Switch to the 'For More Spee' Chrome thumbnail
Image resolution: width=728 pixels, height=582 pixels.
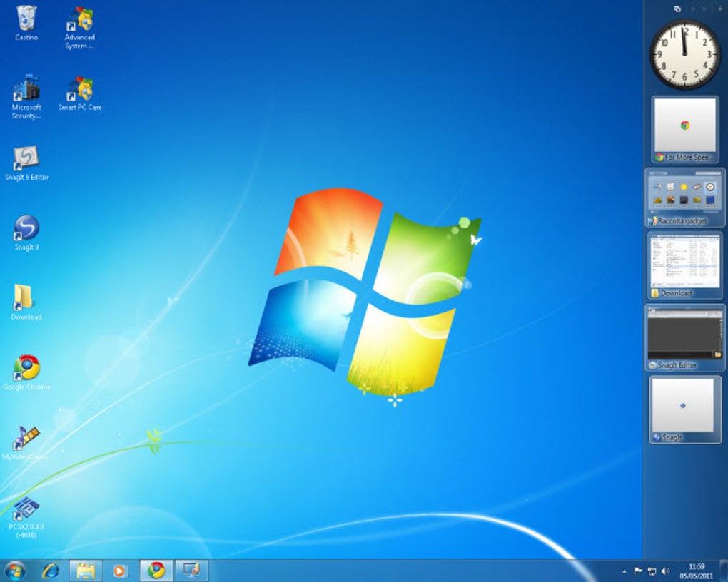coord(685,130)
